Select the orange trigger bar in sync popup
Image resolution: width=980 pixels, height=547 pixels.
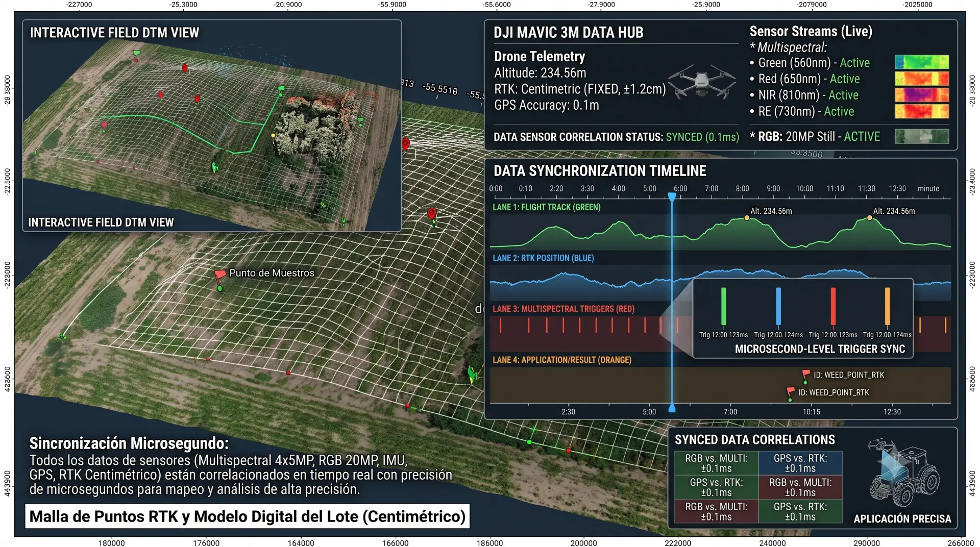click(x=887, y=306)
